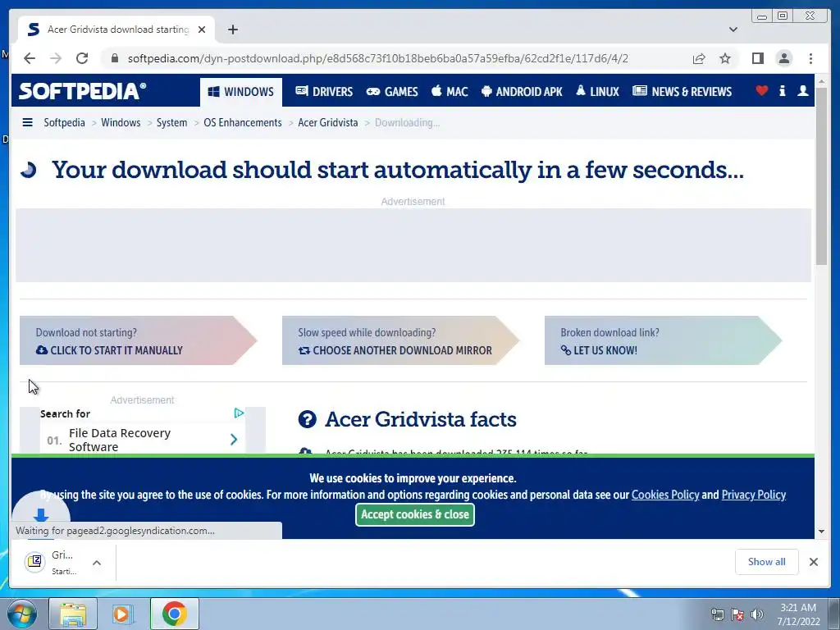Image resolution: width=840 pixels, height=630 pixels.
Task: Show all downloads
Action: [767, 562]
